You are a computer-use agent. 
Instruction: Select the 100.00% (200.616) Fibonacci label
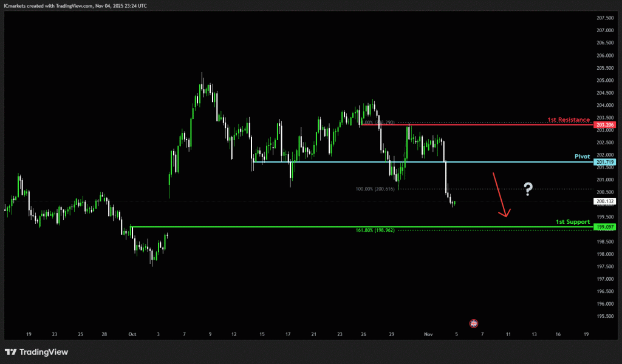(375, 189)
